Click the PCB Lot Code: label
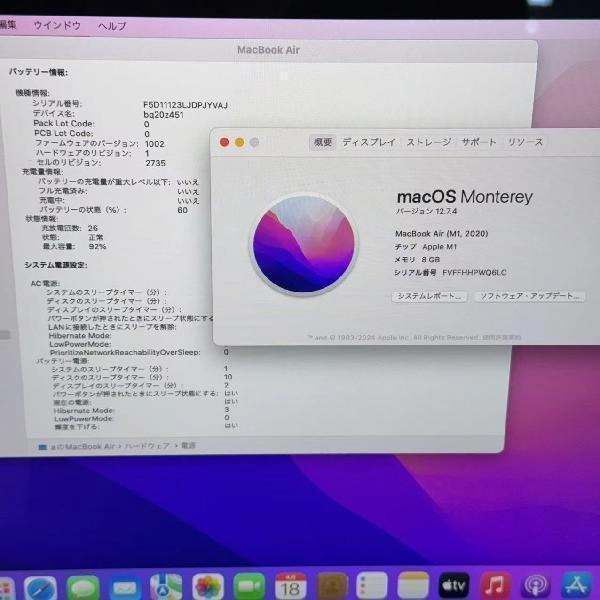This screenshot has width=600, height=600. point(64,133)
